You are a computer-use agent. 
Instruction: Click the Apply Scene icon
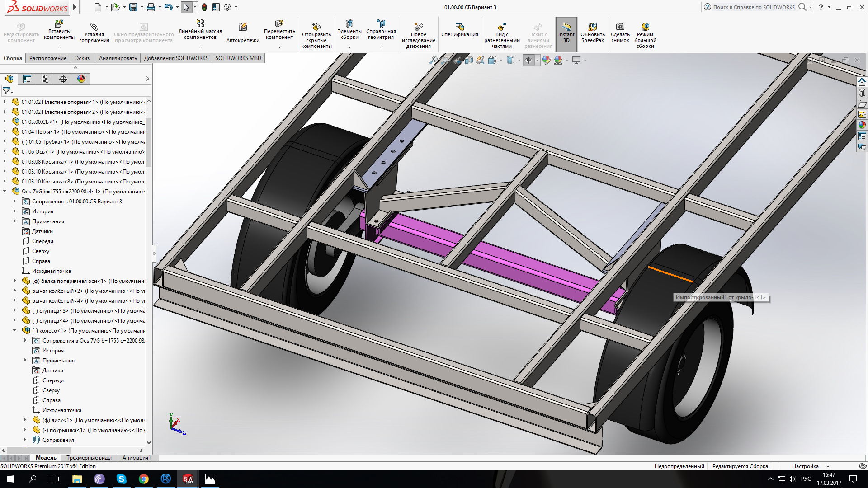[558, 60]
